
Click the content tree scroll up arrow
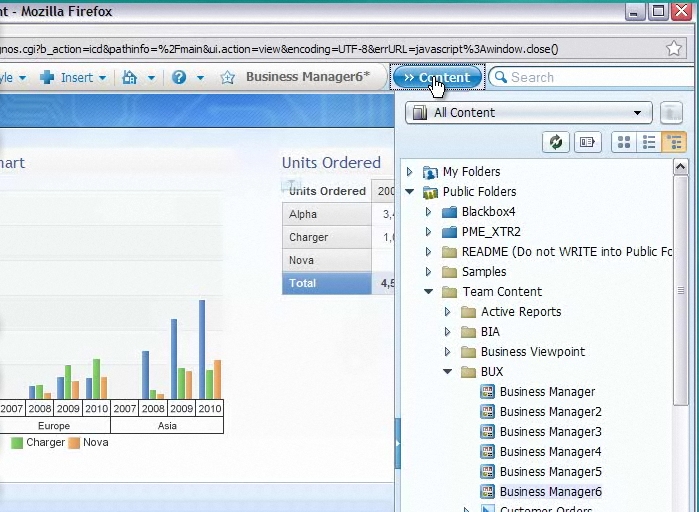tap(680, 168)
